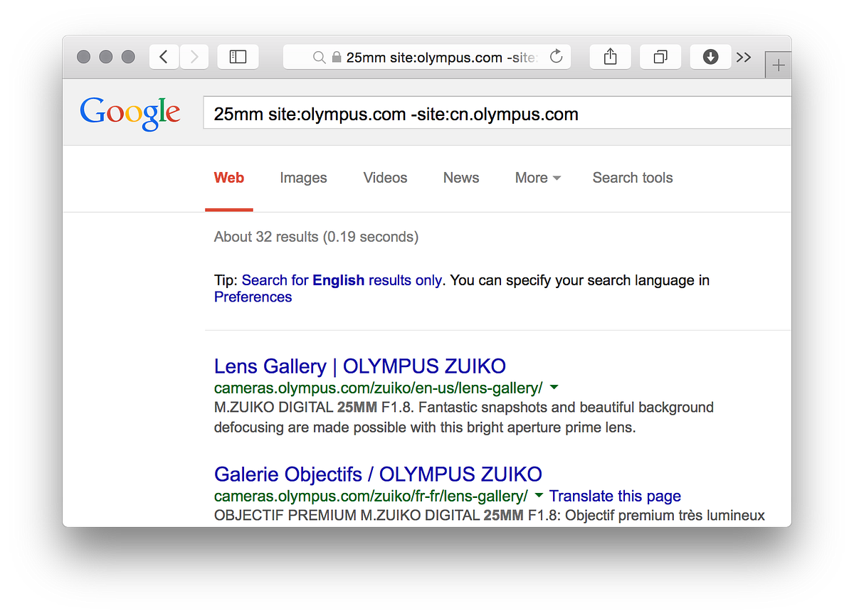Open a new tab with the plus button

(779, 65)
